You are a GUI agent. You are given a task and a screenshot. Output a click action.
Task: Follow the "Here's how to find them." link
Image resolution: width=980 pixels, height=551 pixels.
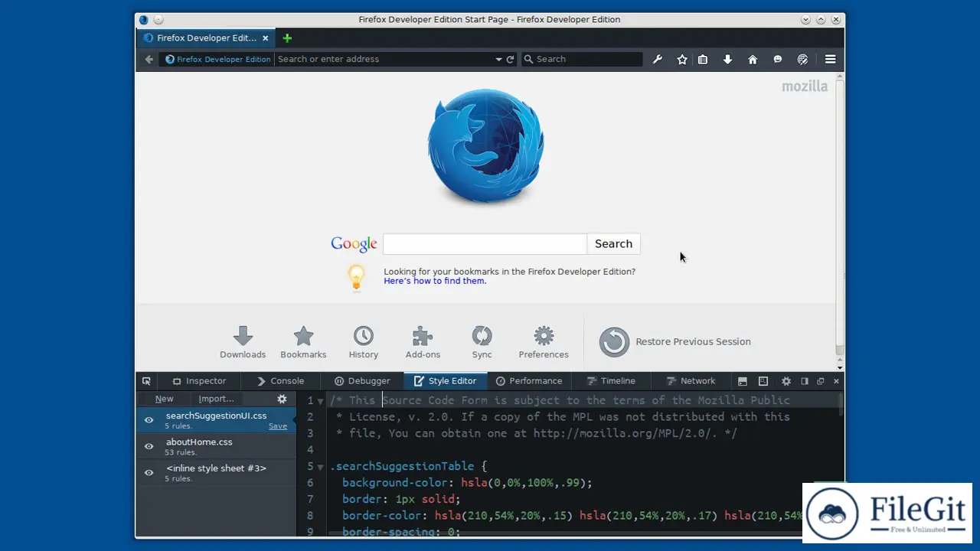tap(435, 281)
